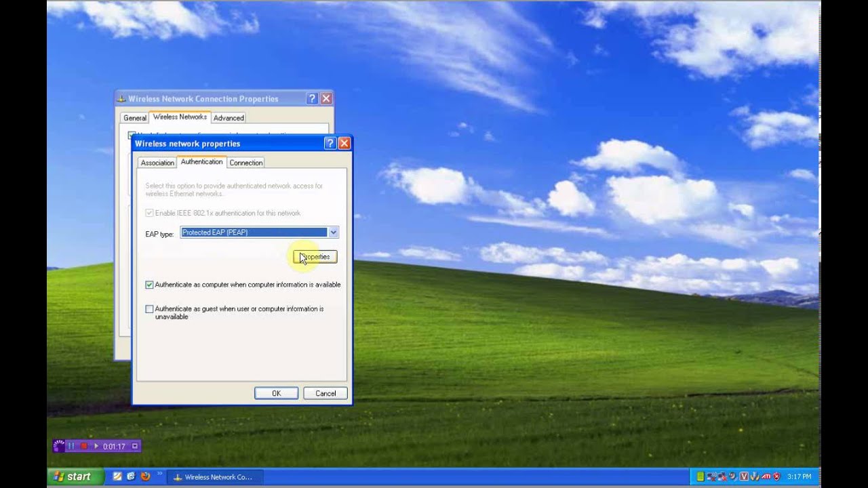Switch to the Association tab
The height and width of the screenshot is (488, 868).
(157, 163)
